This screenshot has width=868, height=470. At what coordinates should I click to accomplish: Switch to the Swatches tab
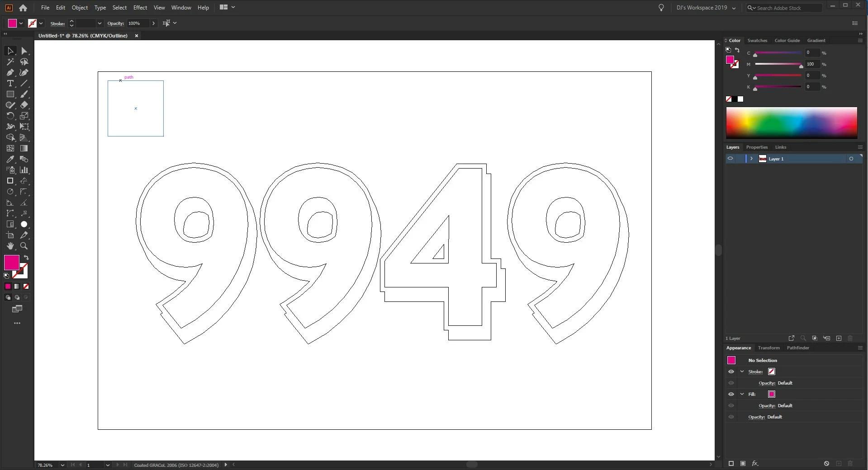click(757, 41)
